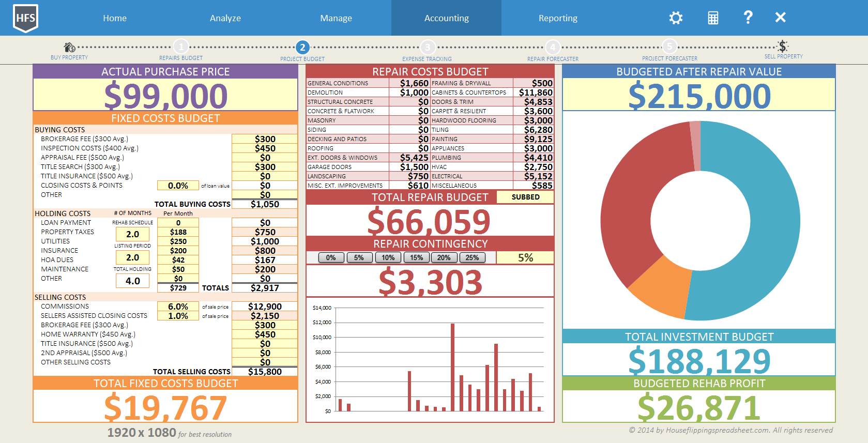868x443 pixels.
Task: Go to step 3 Expense Tracking circle
Action: [427, 48]
